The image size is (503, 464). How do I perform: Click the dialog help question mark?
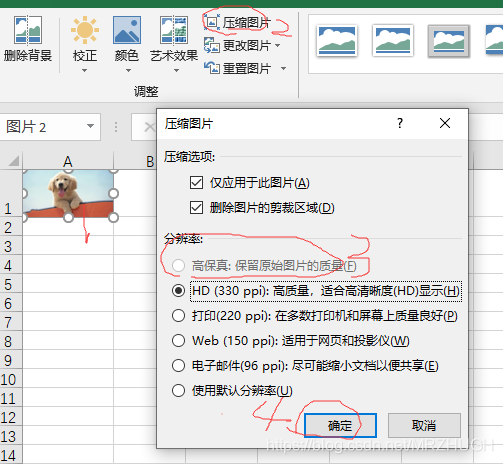tap(400, 123)
